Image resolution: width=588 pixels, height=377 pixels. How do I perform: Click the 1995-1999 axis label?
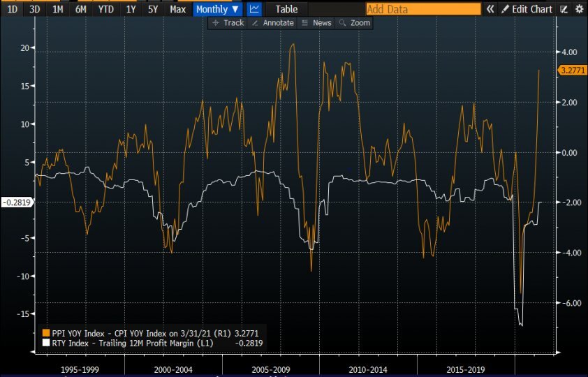click(80, 369)
